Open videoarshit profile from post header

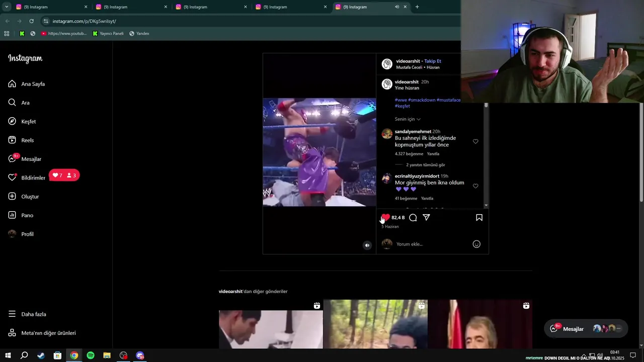point(408,61)
